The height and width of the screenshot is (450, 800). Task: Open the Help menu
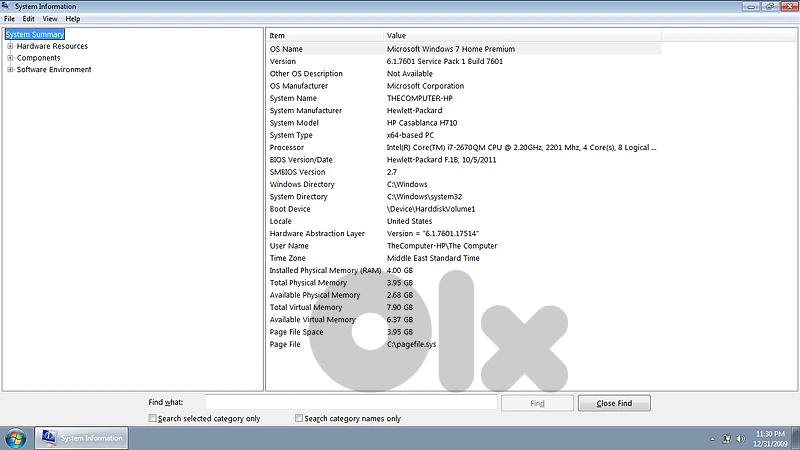pos(72,19)
